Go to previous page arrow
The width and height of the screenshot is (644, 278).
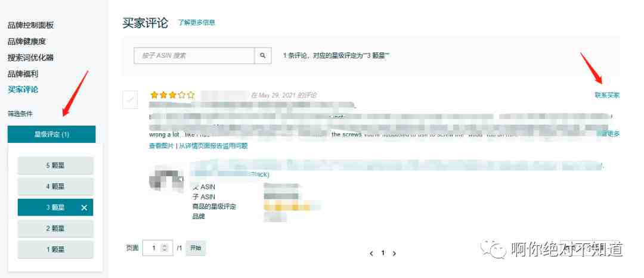pyautogui.click(x=371, y=254)
